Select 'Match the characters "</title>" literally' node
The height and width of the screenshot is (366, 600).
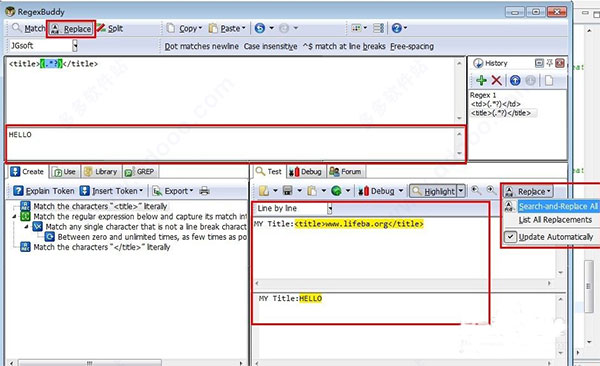coord(102,247)
